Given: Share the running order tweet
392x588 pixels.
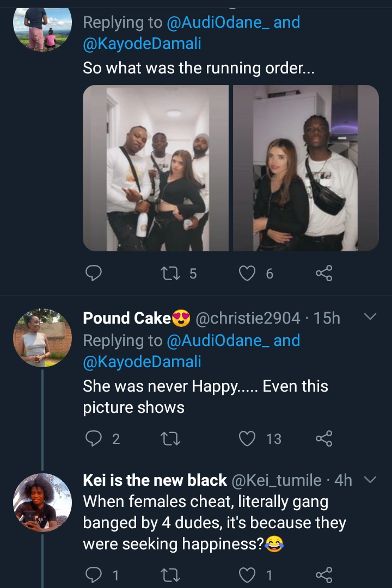Looking at the screenshot, I should tap(324, 273).
